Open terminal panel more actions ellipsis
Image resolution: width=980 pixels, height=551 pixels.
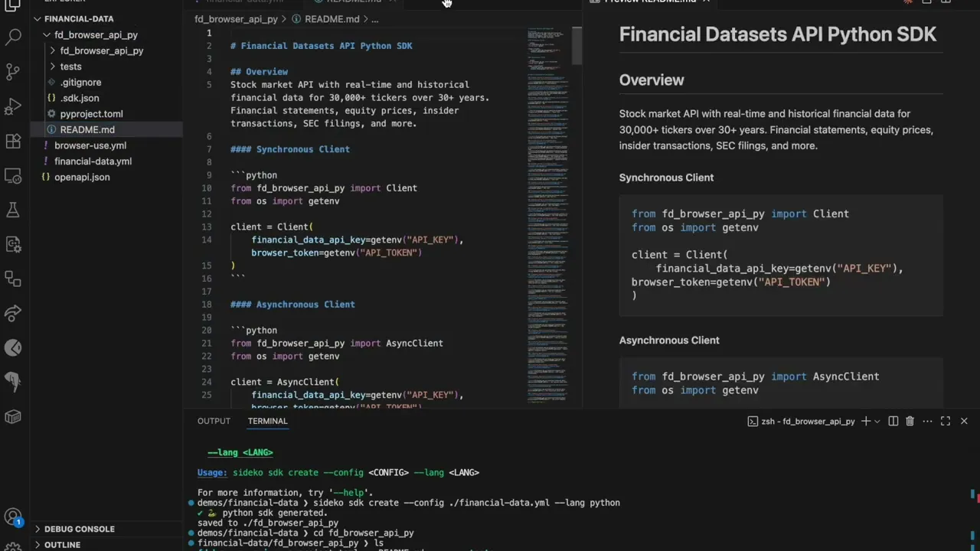pyautogui.click(x=927, y=421)
